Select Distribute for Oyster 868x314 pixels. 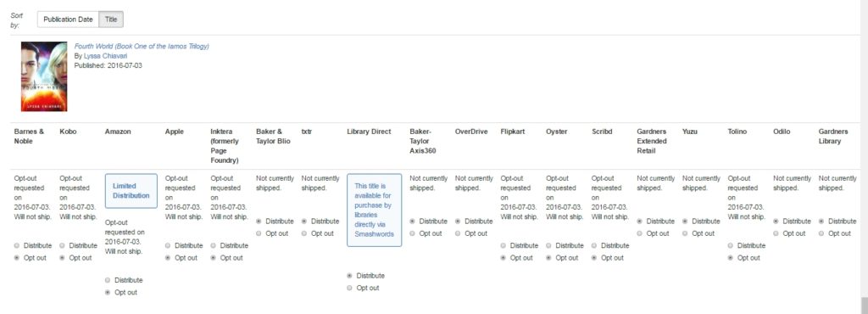pyautogui.click(x=548, y=245)
